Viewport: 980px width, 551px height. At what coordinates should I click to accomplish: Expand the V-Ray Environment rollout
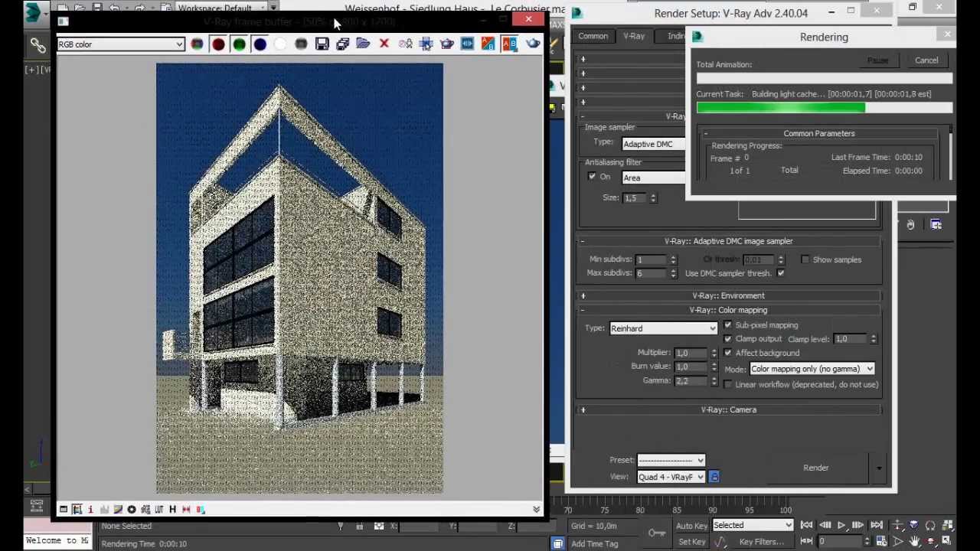[x=583, y=295]
